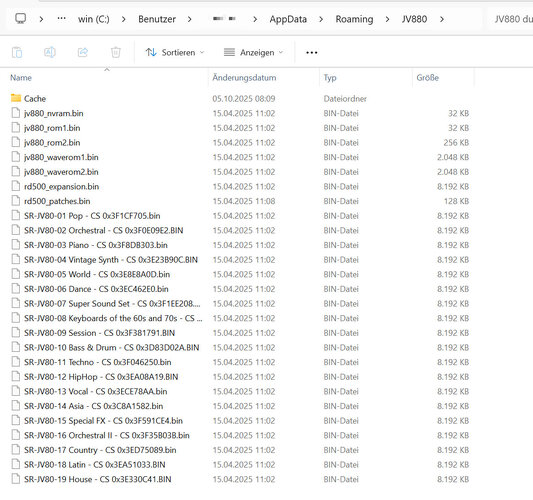Select SR-JV80-15 Special FX file name

(103, 420)
